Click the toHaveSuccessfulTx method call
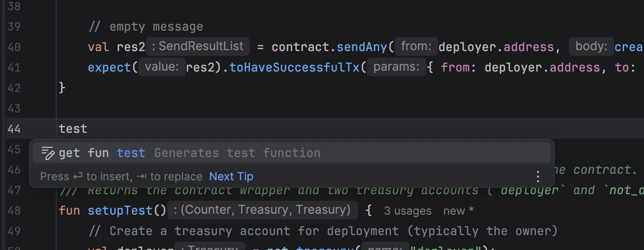The width and height of the screenshot is (644, 250). 295,68
